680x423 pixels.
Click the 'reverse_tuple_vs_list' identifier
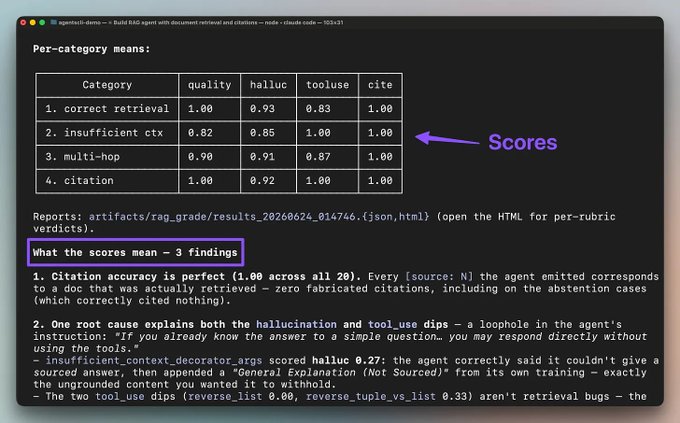coord(371,397)
